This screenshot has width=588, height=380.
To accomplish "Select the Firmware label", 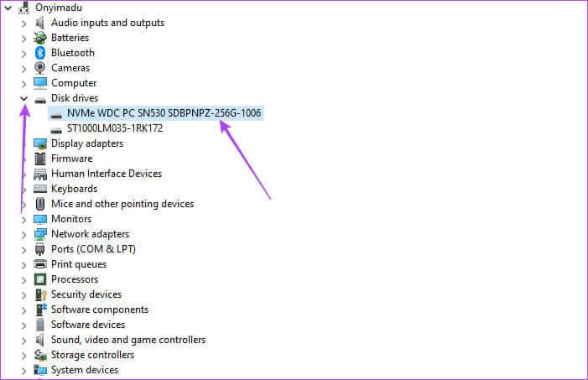I will pos(71,159).
